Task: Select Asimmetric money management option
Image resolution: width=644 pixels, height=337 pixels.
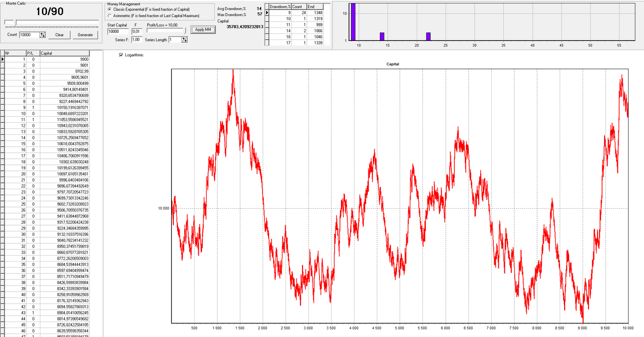Action: click(x=153, y=15)
